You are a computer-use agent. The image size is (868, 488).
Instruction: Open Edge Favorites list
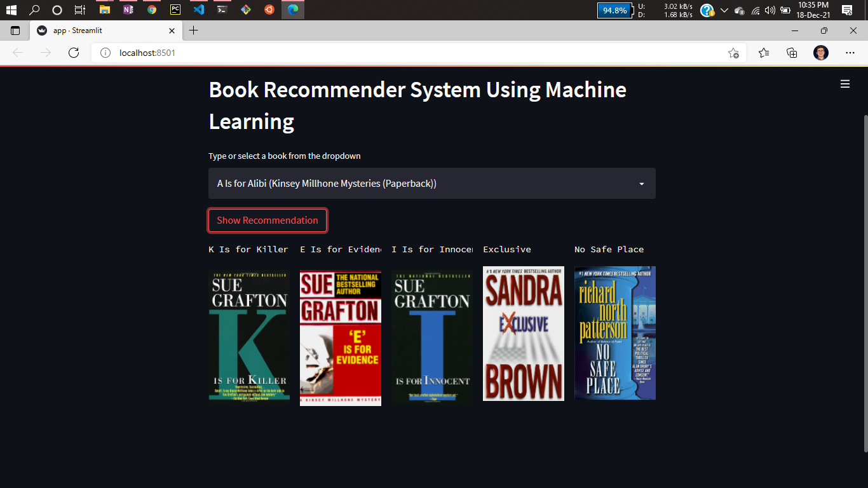pyautogui.click(x=764, y=53)
